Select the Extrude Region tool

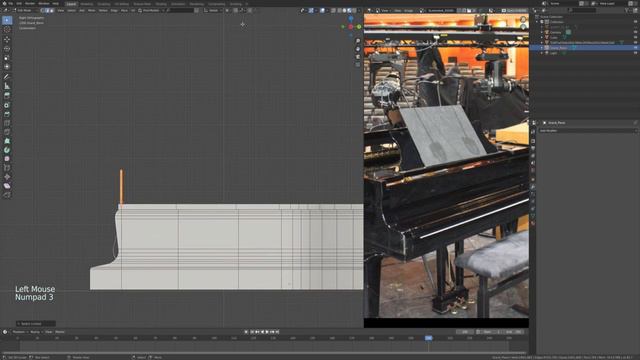pyautogui.click(x=7, y=105)
